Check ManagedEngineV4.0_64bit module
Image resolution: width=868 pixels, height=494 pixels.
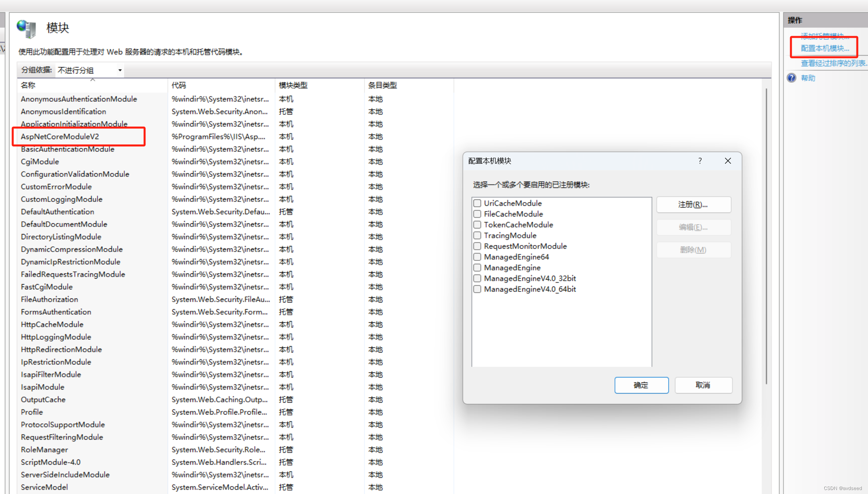click(x=477, y=289)
